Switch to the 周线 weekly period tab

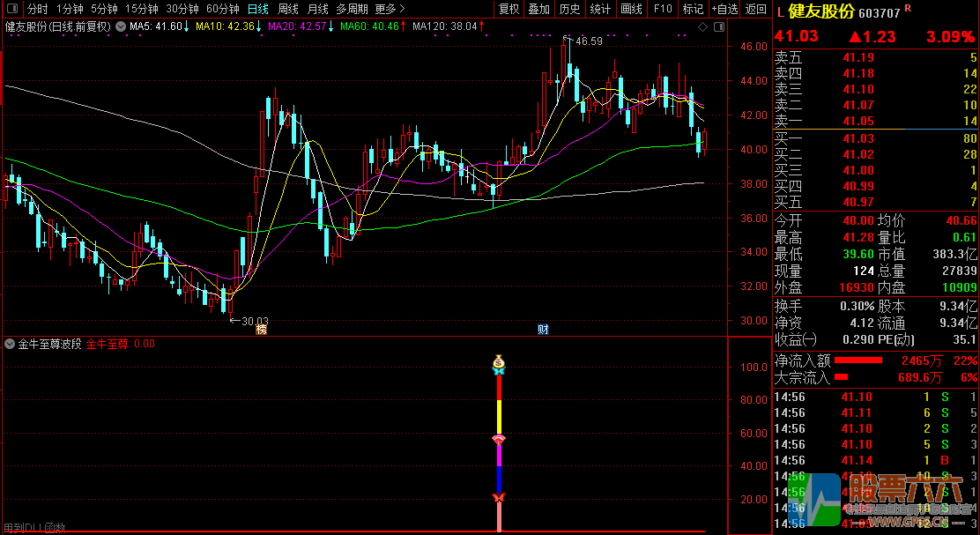click(x=288, y=9)
